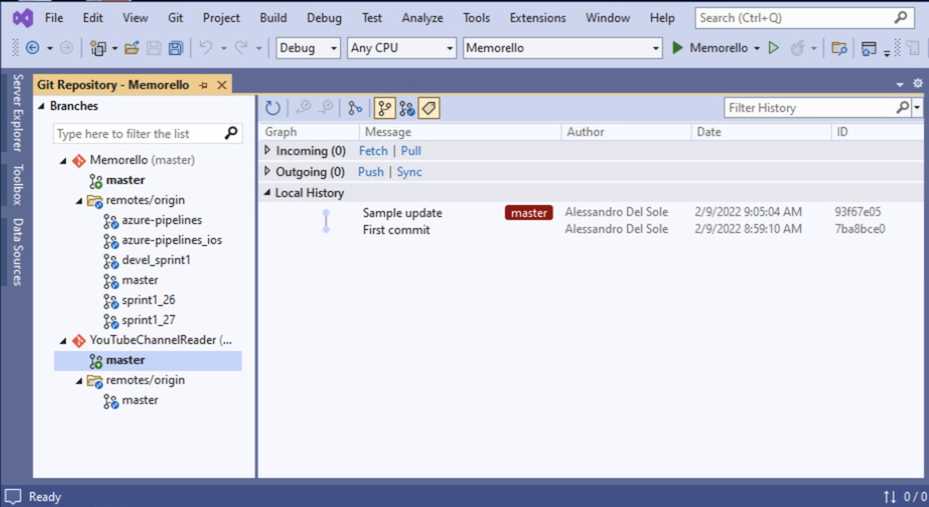
Task: Open the Filter History options dropdown arrow
Action: coord(917,108)
